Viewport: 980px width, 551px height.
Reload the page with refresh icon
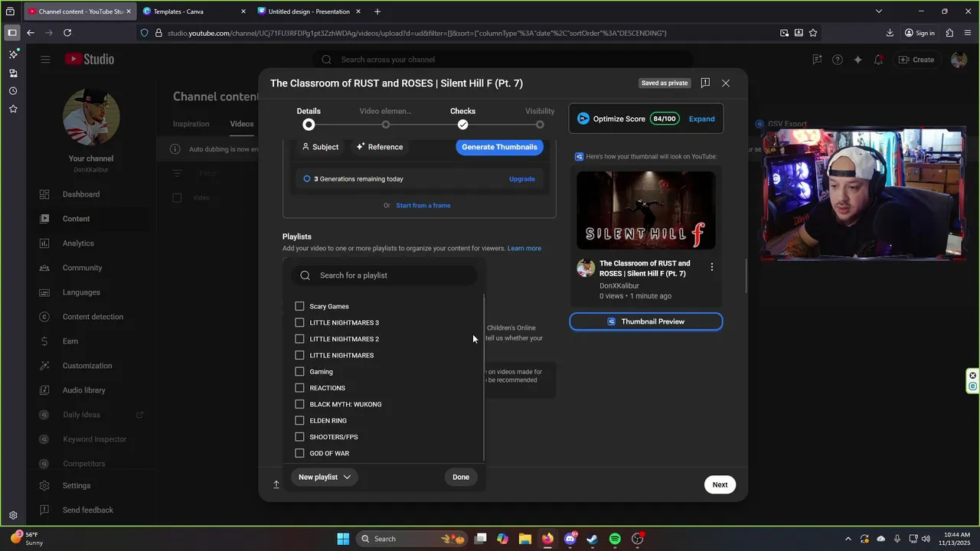pyautogui.click(x=67, y=33)
